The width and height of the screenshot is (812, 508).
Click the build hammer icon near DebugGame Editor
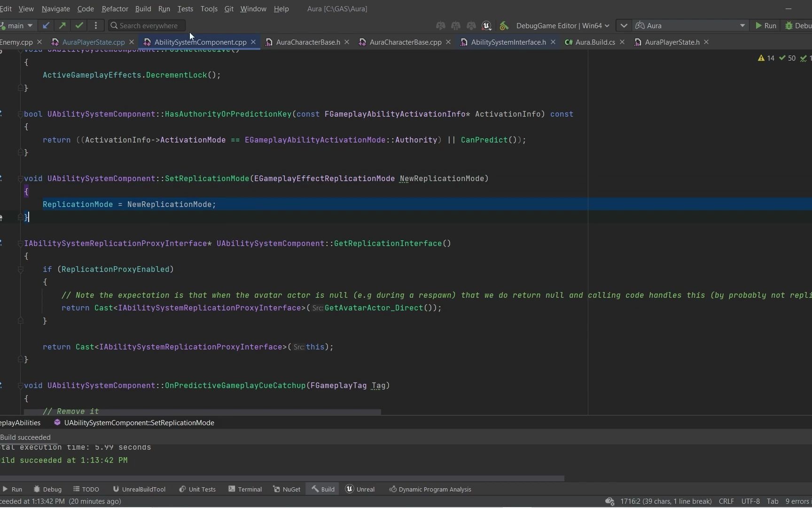tap(504, 26)
